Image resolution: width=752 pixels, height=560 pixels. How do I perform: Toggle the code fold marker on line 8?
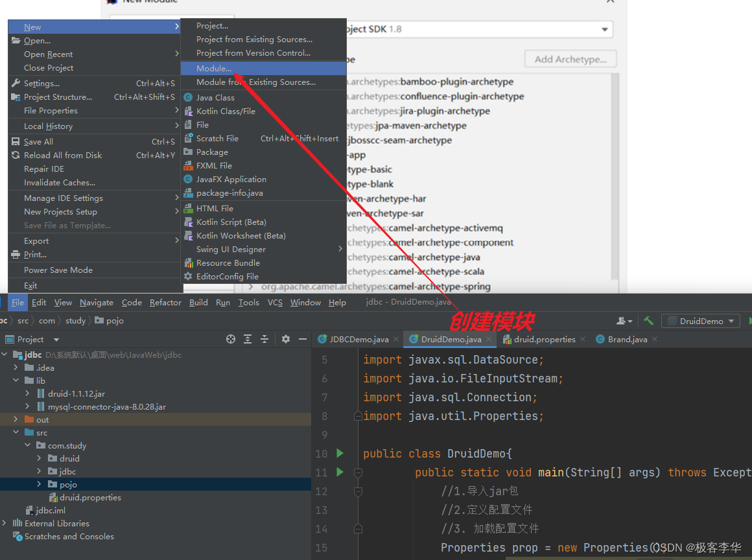pyautogui.click(x=358, y=415)
